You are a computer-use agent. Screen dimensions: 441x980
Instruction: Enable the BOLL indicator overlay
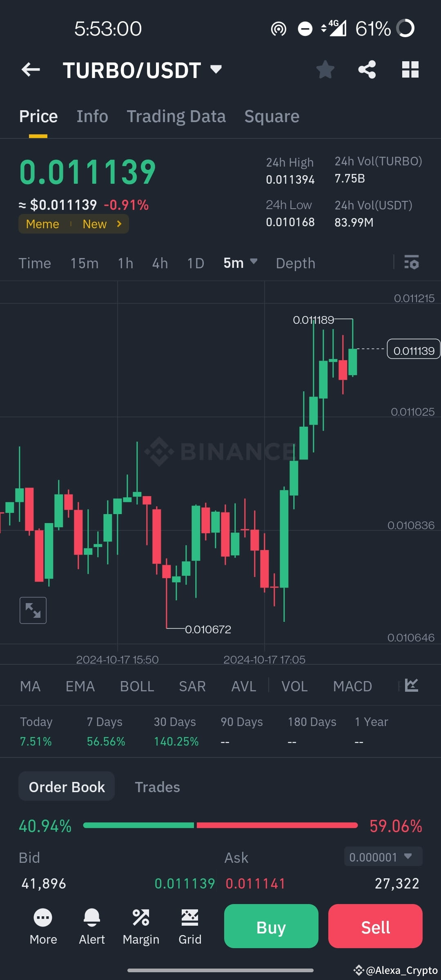tap(137, 686)
